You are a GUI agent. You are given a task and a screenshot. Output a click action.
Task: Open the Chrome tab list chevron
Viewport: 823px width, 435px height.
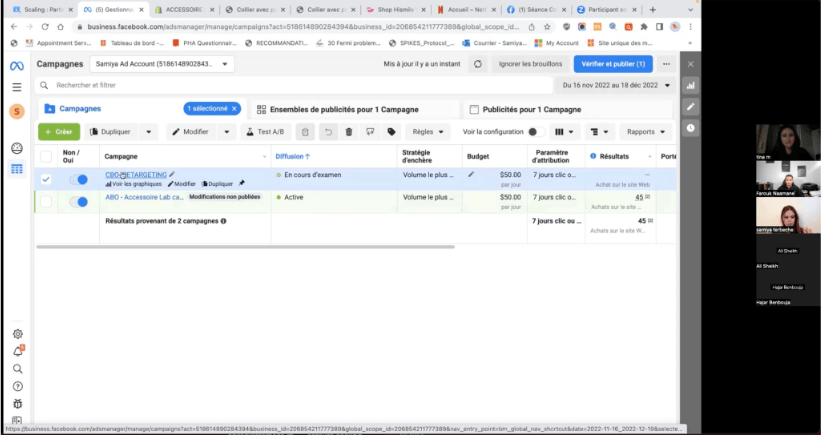[x=690, y=9]
